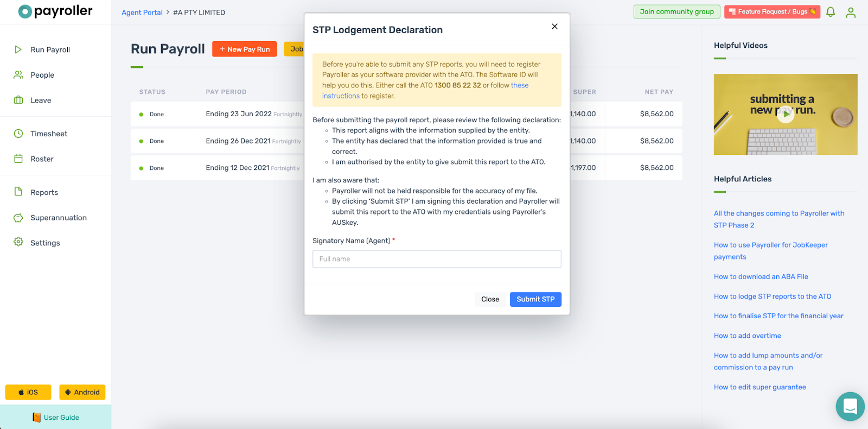This screenshot has width=868, height=429.
Task: Open the Roster menu item
Action: point(42,159)
